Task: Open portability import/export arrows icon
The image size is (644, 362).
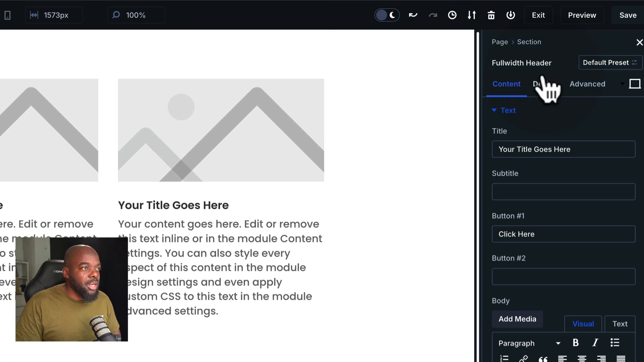Action: [x=472, y=15]
